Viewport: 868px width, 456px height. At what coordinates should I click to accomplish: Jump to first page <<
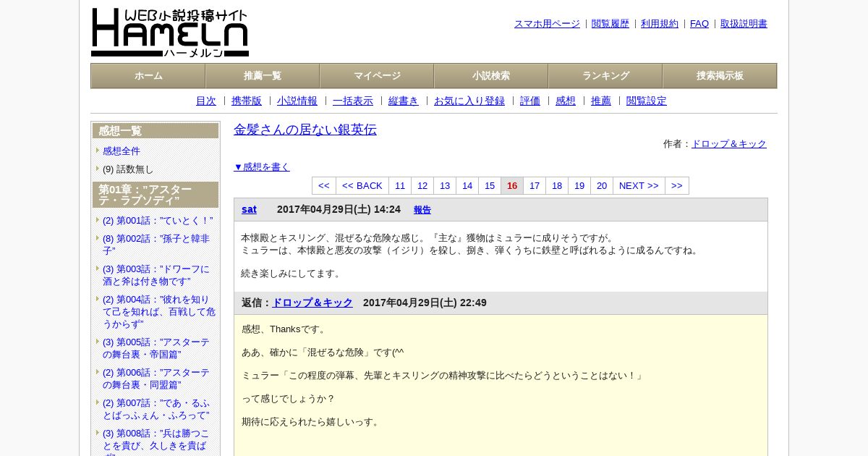tap(324, 186)
